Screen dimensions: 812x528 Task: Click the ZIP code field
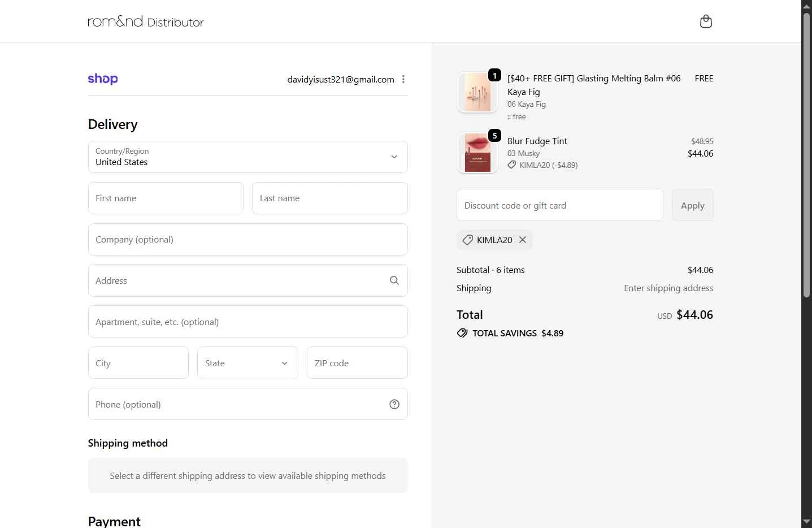(357, 363)
